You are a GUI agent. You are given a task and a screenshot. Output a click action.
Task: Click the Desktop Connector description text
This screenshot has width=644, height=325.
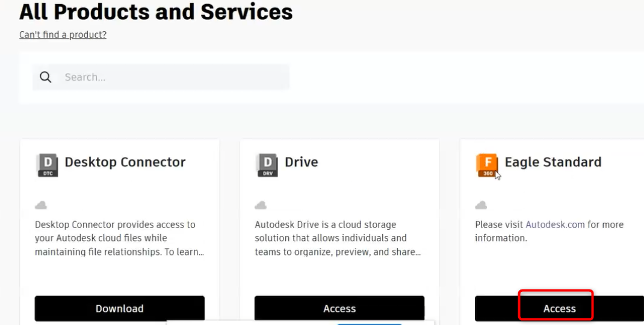119,238
